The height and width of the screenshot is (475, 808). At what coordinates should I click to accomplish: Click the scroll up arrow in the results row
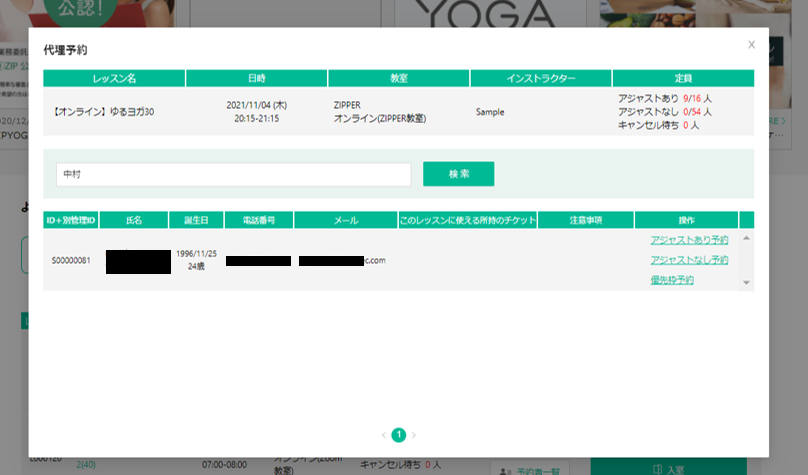pos(746,238)
